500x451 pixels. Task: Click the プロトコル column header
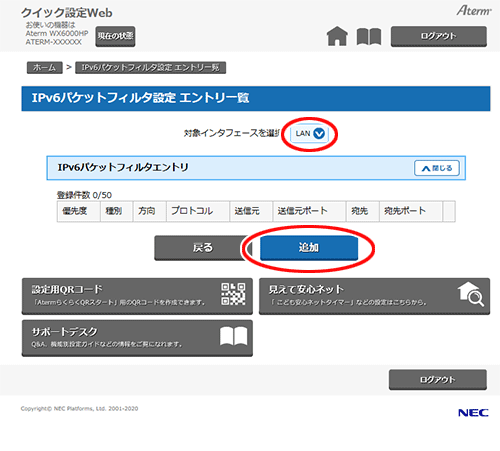click(198, 211)
